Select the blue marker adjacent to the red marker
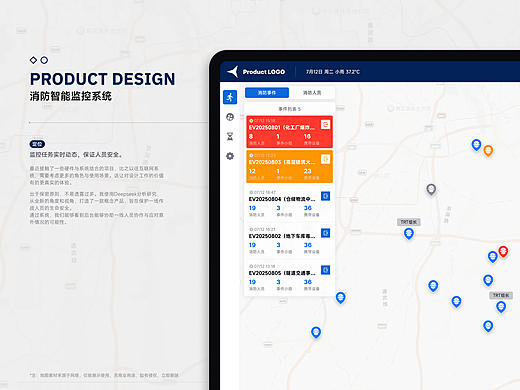 click(492, 257)
